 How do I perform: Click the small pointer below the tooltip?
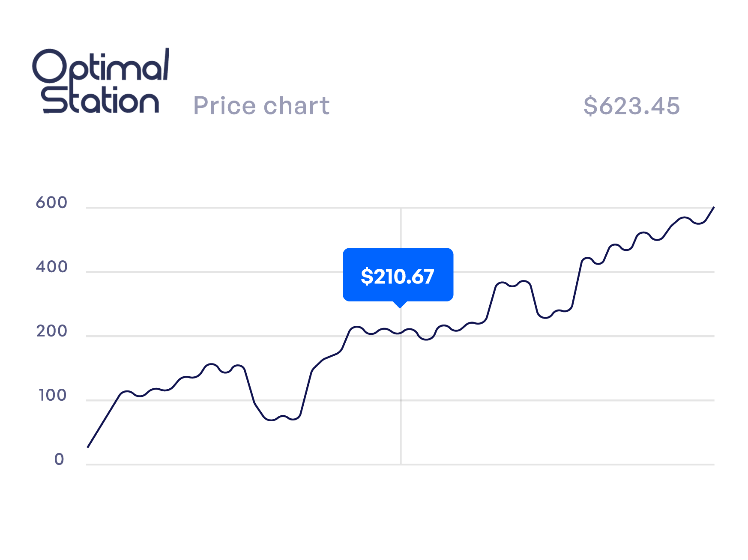point(400,304)
